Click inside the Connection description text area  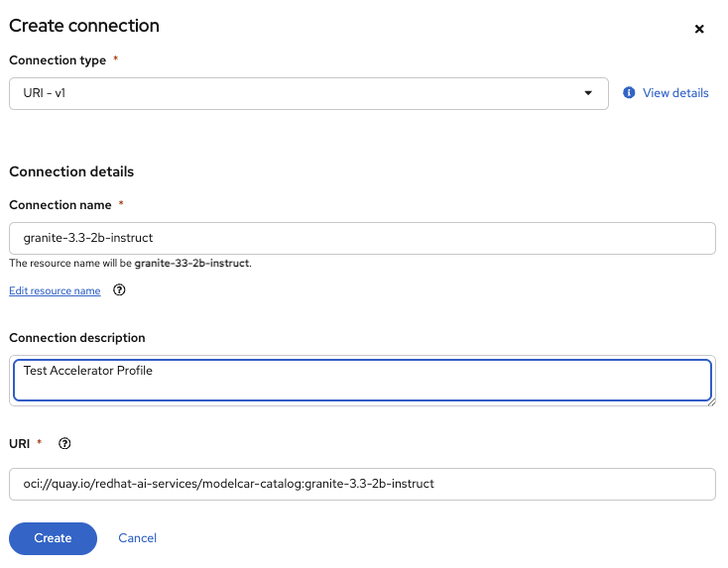362,380
